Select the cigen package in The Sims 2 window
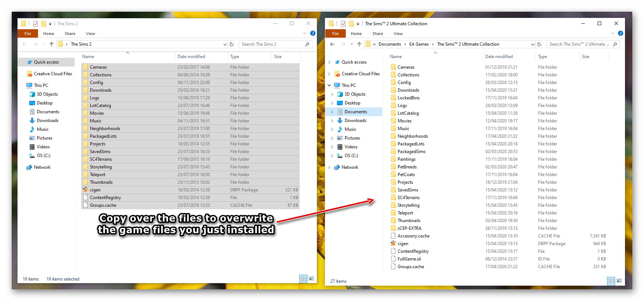This screenshot has height=301, width=644. [190, 190]
